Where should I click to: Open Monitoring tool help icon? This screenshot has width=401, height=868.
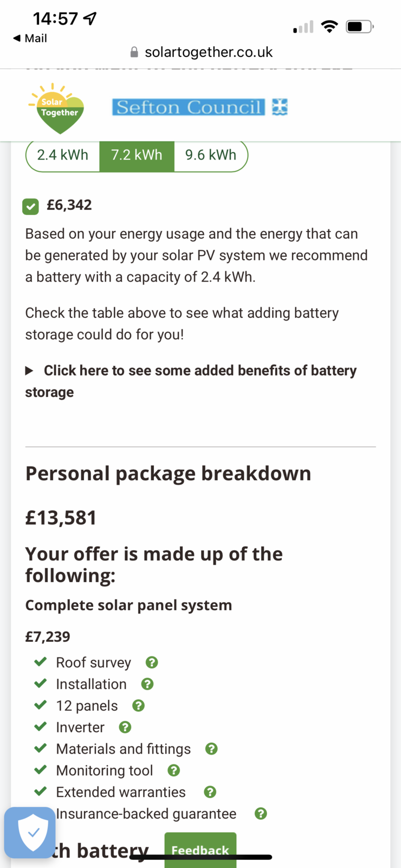pyautogui.click(x=173, y=770)
